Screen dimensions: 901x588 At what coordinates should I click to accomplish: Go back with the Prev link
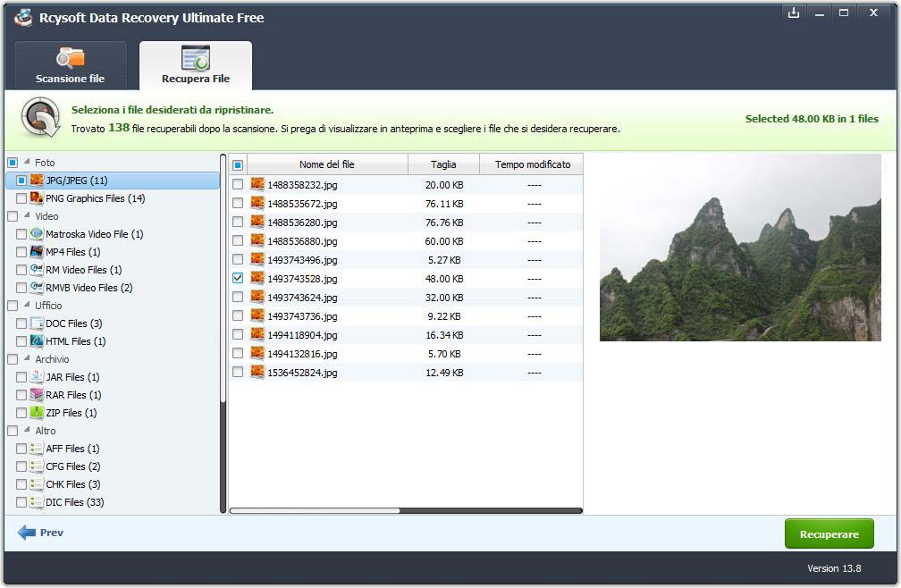[x=41, y=533]
